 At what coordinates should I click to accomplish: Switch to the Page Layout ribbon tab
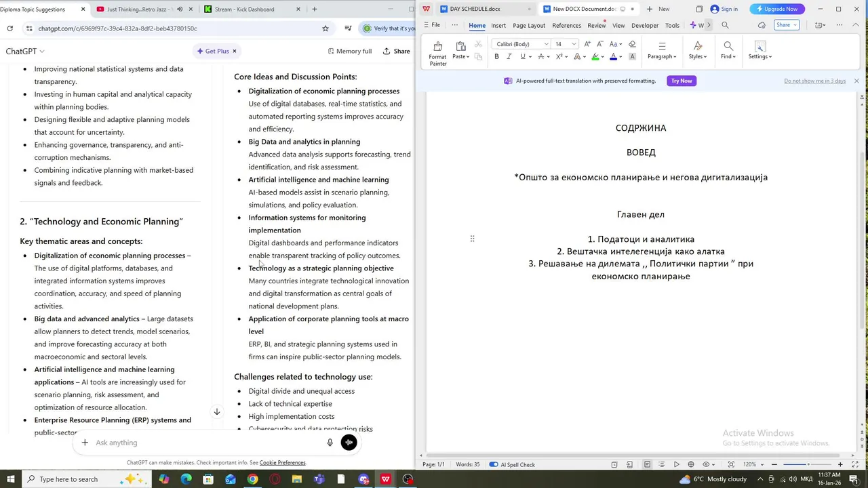click(529, 25)
